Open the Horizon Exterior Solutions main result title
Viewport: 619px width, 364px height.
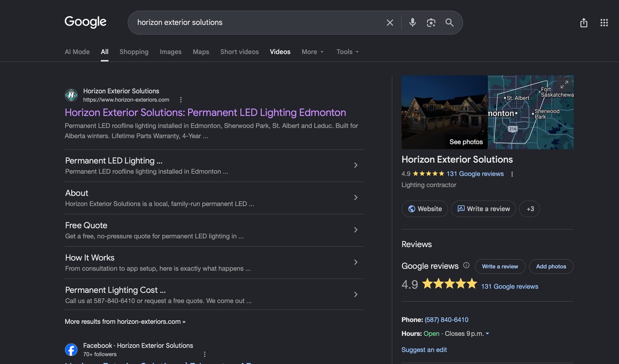coord(206,112)
